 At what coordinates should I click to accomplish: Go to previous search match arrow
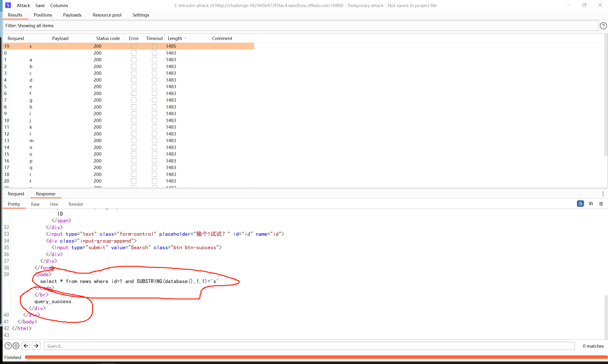coord(26,346)
